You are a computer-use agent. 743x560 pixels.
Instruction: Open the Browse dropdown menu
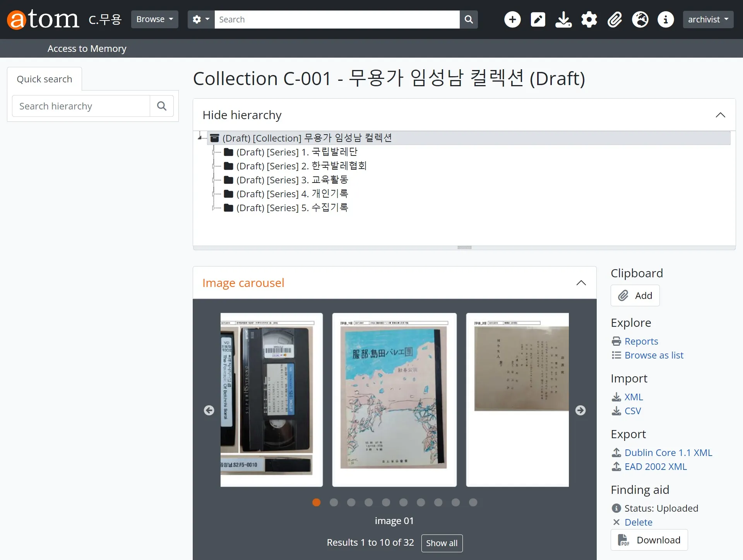[154, 19]
